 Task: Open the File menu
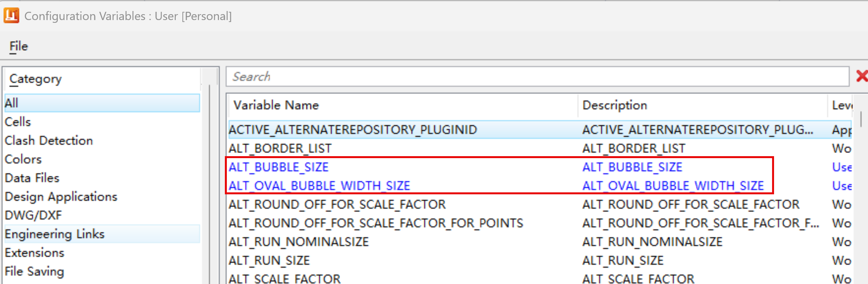coord(18,46)
